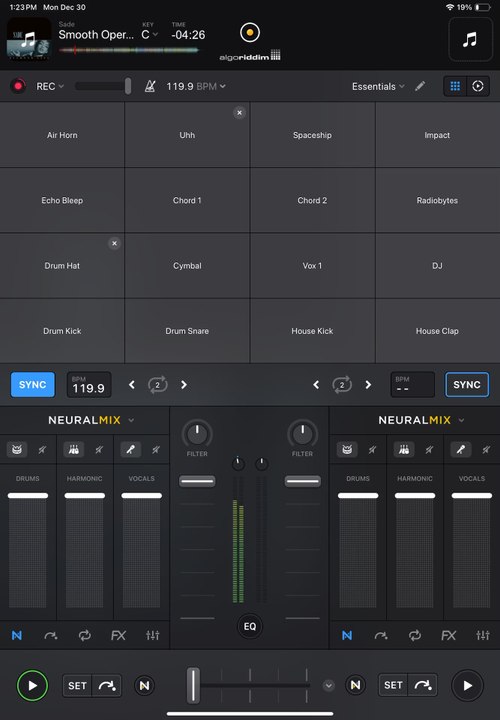Halve right deck loop length arrow
500x720 pixels.
click(316, 385)
